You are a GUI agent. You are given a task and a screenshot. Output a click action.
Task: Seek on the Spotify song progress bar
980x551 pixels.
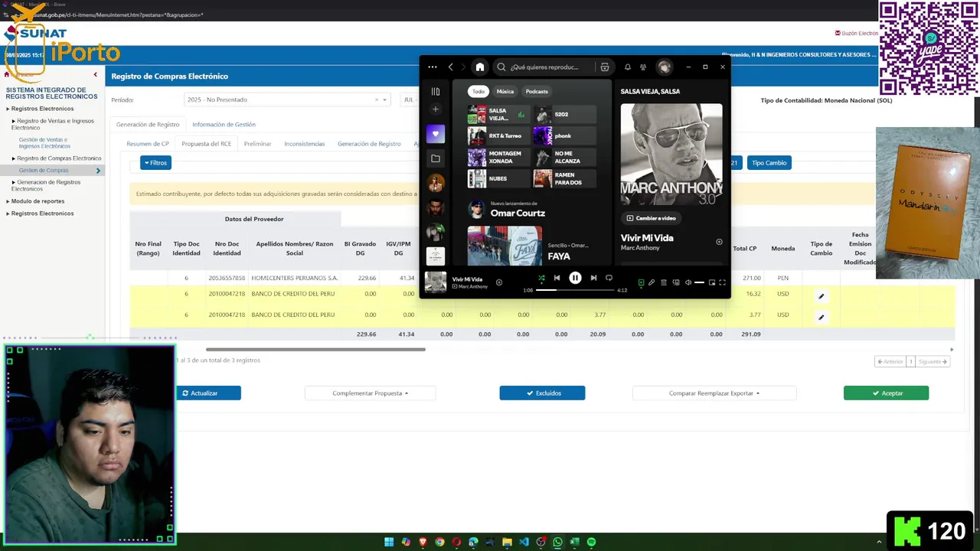point(575,290)
